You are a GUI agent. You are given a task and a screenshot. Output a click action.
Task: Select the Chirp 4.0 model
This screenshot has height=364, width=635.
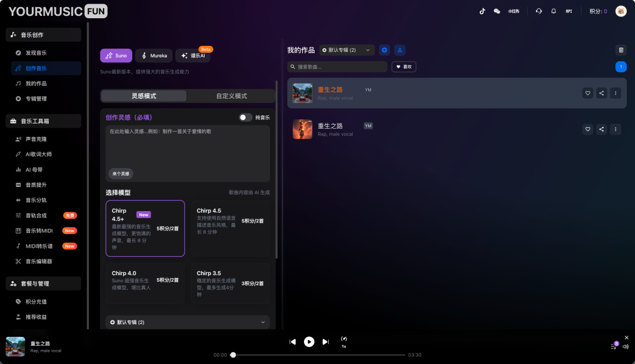tap(145, 283)
